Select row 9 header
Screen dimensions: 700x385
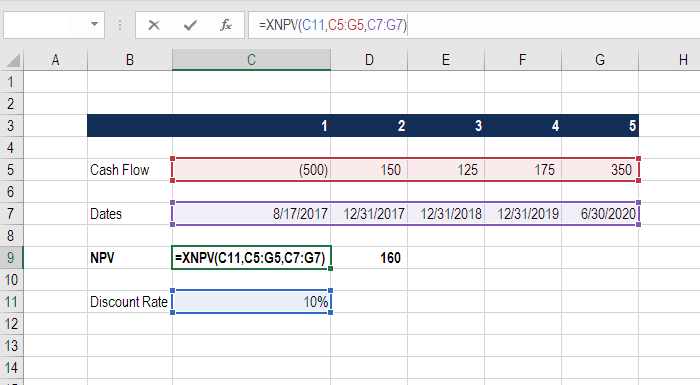click(x=11, y=258)
